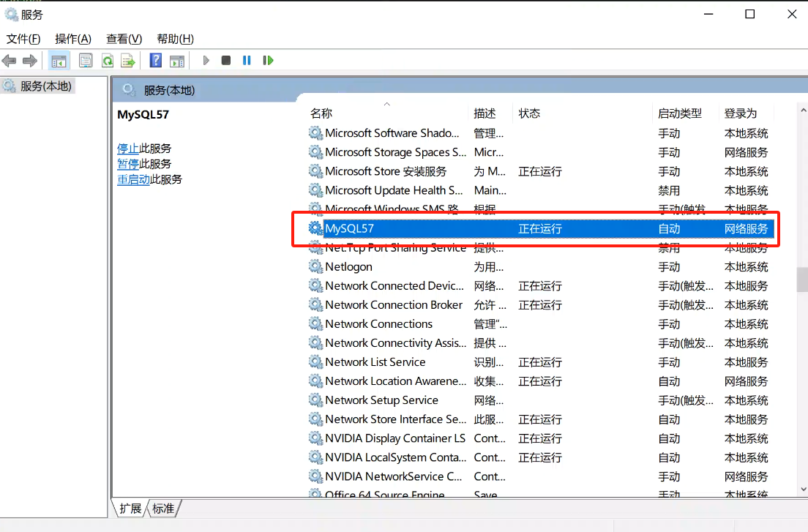The width and height of the screenshot is (808, 532).
Task: Select the MySQL57 service row
Action: 541,228
